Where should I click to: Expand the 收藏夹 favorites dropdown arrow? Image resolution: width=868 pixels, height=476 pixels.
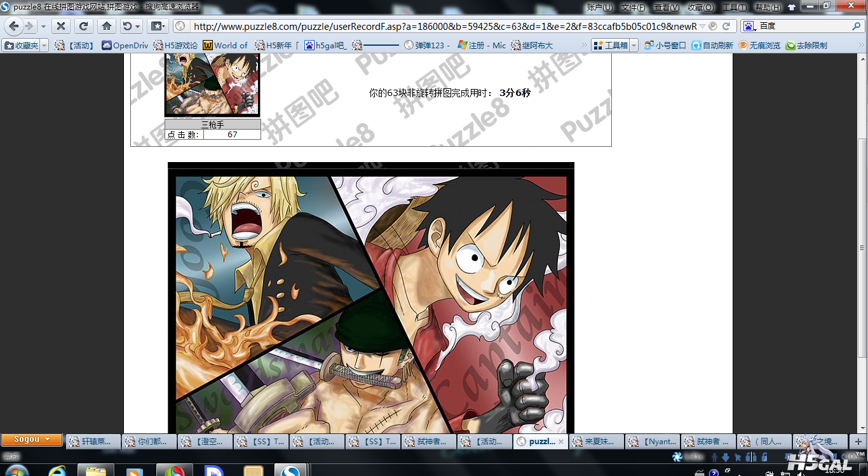pyautogui.click(x=44, y=45)
